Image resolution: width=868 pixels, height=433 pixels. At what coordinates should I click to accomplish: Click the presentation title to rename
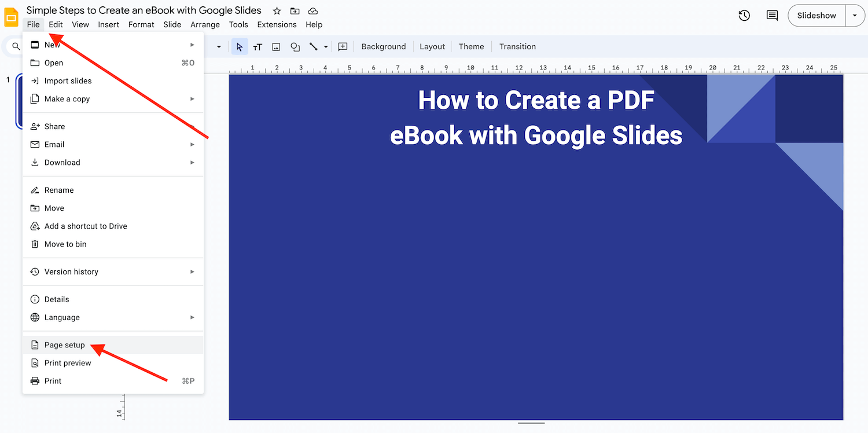point(144,10)
